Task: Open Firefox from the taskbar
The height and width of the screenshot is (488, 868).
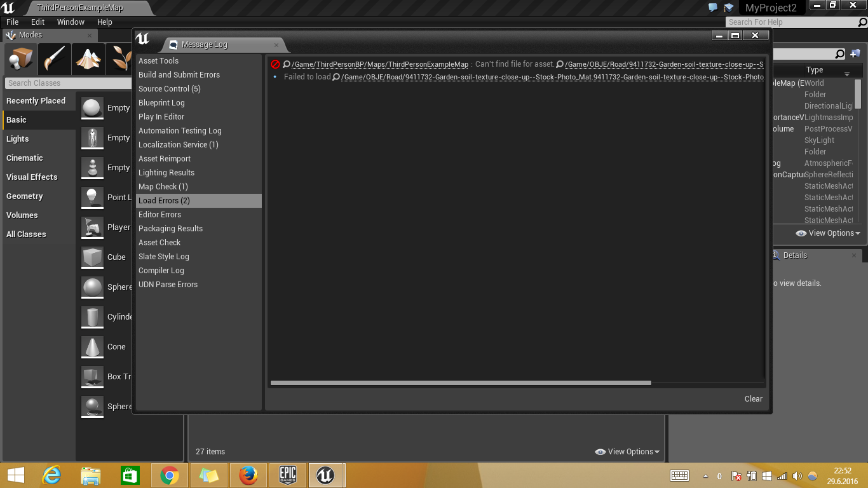Action: click(248, 475)
